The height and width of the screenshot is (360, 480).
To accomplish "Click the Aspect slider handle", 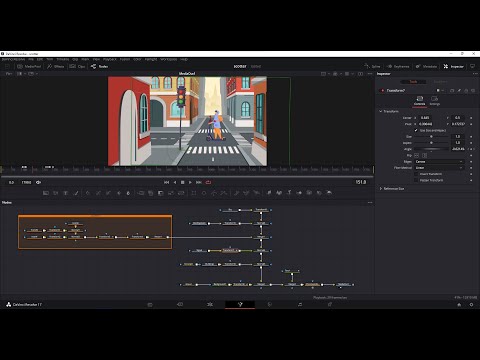I will tap(431, 143).
